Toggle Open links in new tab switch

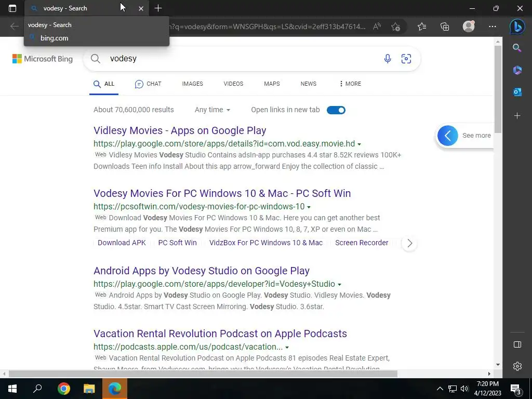pyautogui.click(x=336, y=110)
